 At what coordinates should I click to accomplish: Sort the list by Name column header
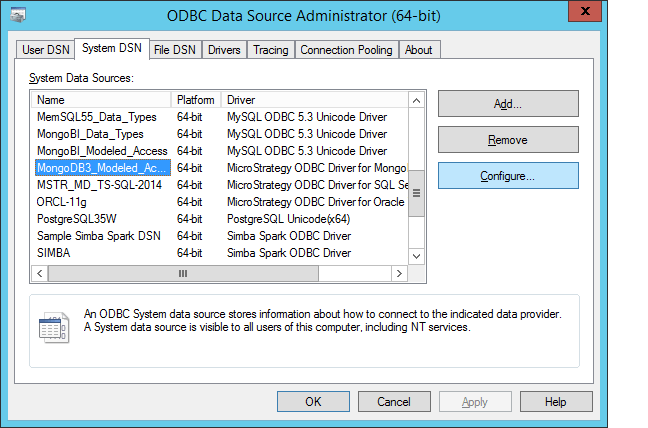[102, 100]
